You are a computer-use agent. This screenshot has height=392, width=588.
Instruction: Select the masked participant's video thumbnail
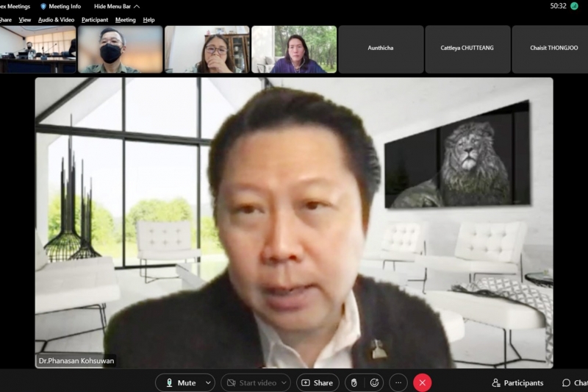tap(120, 49)
